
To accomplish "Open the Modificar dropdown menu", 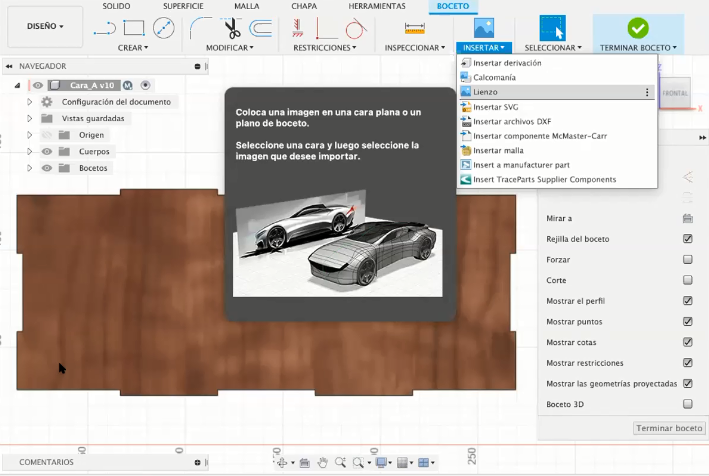I will [230, 47].
